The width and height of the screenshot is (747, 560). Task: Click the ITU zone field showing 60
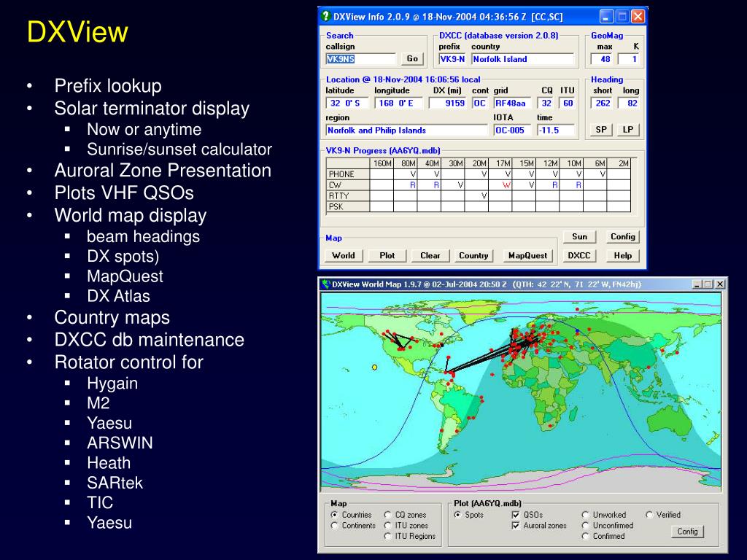(x=567, y=103)
